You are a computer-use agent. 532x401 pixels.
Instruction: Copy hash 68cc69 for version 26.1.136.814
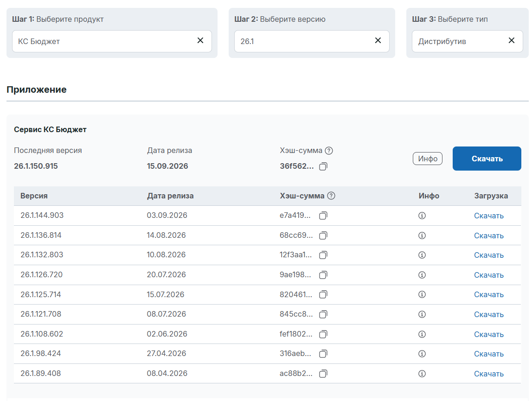click(323, 236)
